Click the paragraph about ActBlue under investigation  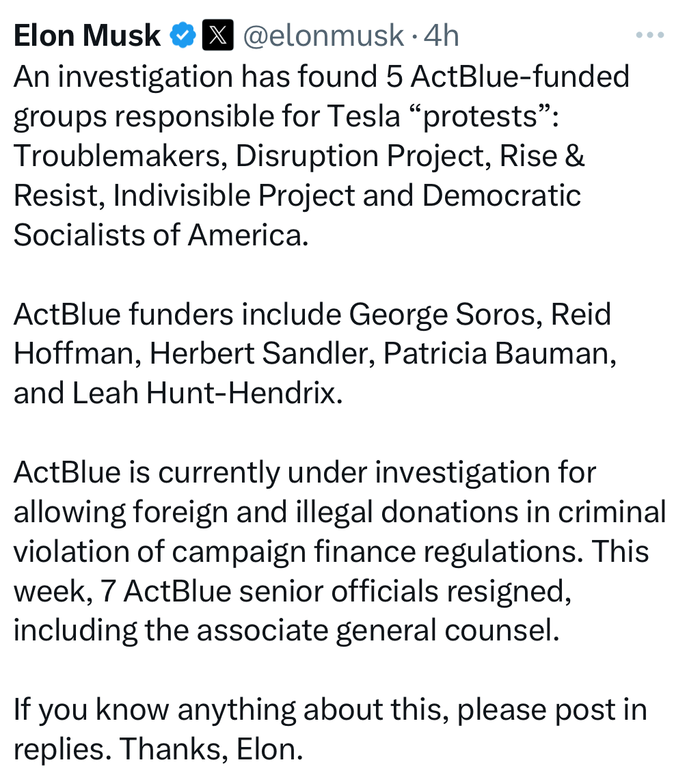click(335, 551)
